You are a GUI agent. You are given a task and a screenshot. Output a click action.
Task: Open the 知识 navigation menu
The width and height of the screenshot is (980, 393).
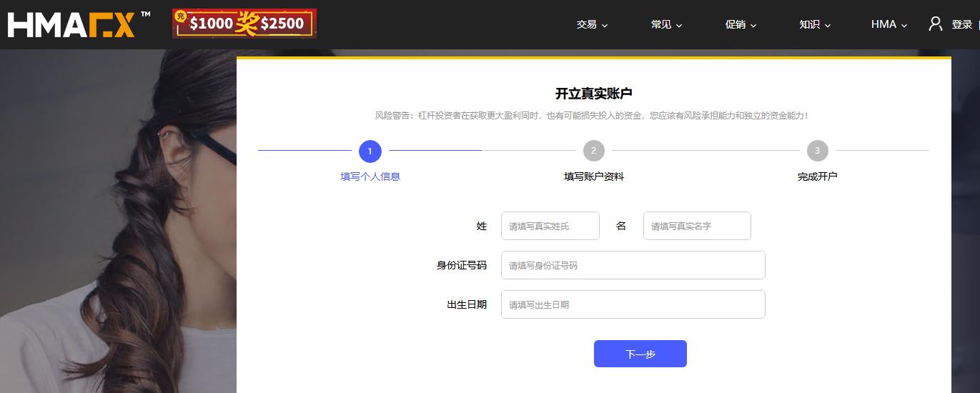point(815,24)
